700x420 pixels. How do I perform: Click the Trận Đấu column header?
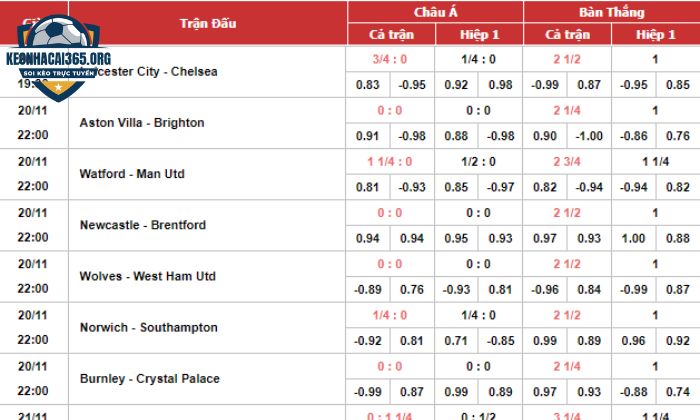[208, 23]
